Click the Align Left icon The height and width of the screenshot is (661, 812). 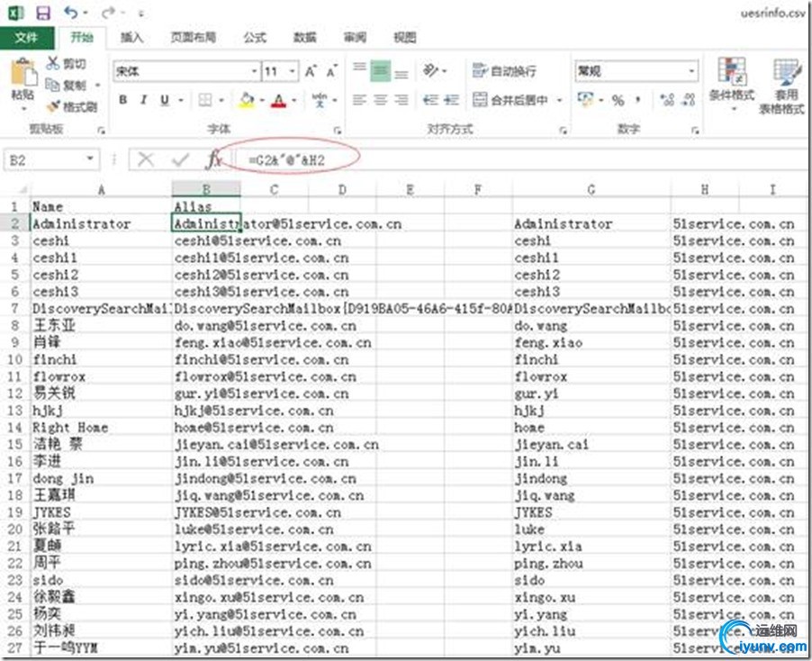tap(359, 99)
